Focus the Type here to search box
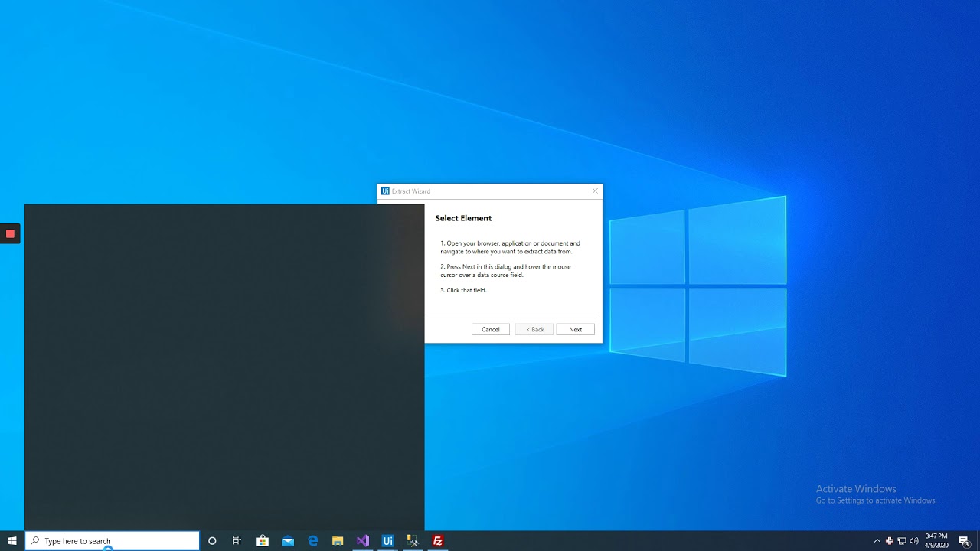Image resolution: width=980 pixels, height=551 pixels. [x=113, y=541]
